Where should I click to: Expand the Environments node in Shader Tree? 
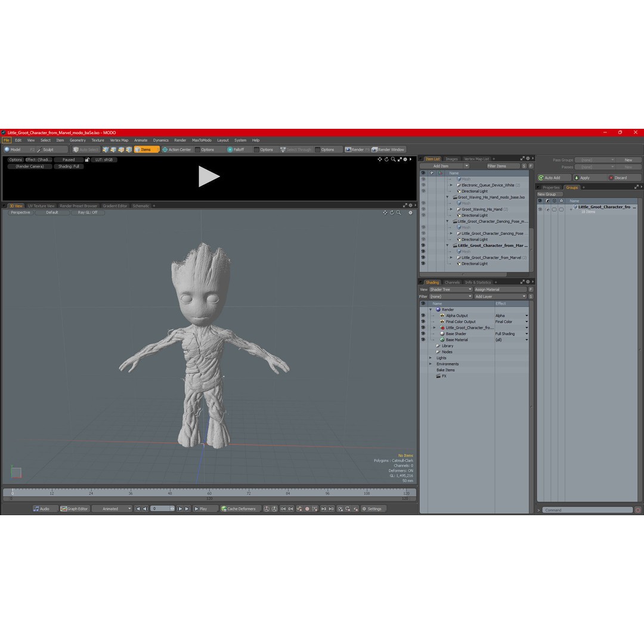pos(431,364)
